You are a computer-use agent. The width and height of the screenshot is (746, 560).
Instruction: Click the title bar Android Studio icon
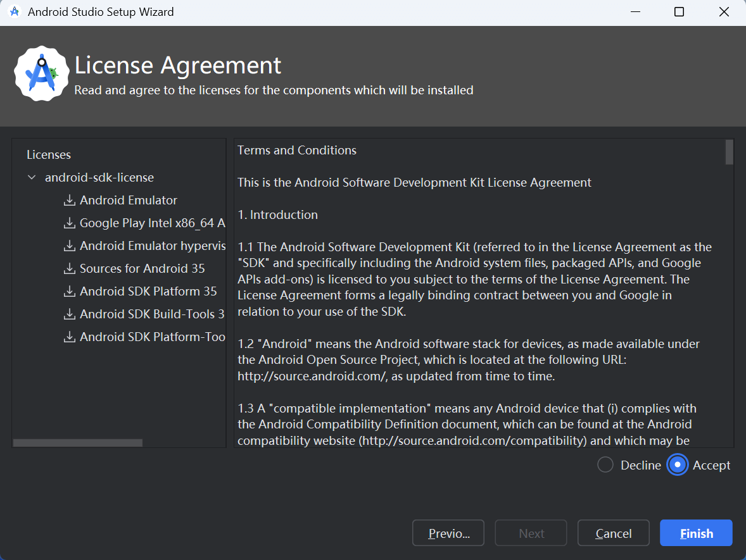pos(15,11)
